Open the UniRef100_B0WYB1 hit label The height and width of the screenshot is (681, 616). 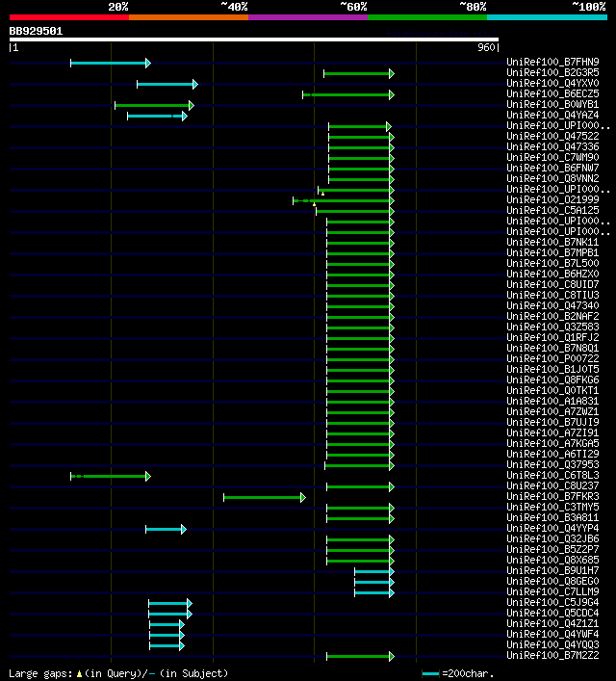click(x=552, y=104)
